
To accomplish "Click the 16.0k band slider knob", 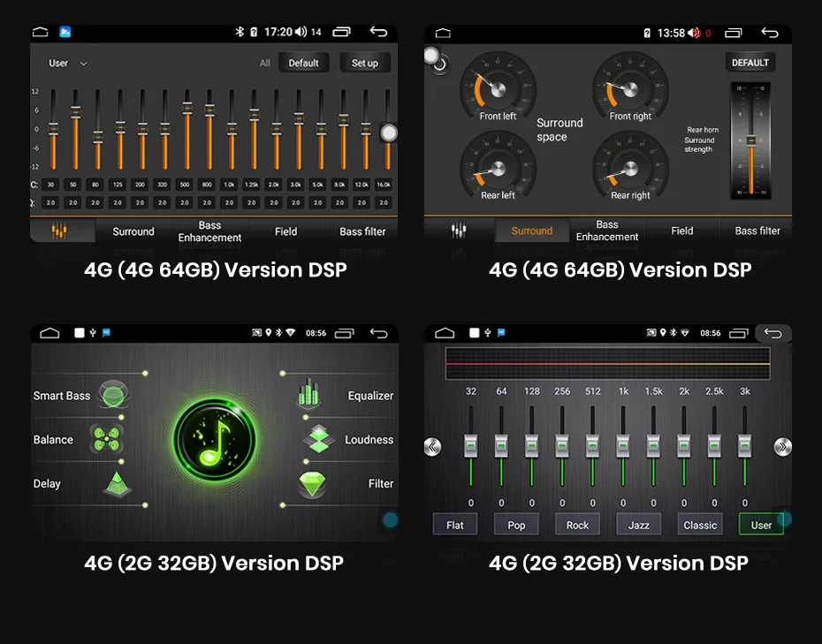I will tap(388, 133).
